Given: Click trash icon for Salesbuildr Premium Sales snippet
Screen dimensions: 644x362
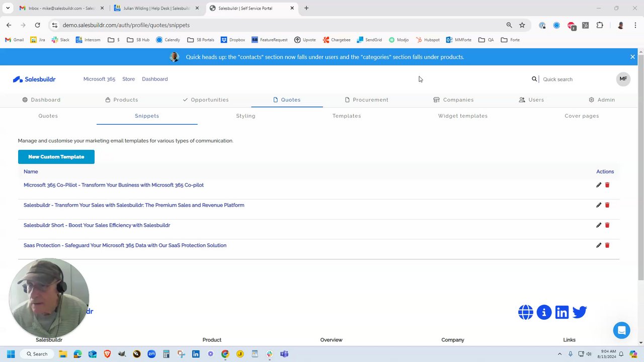Looking at the screenshot, I should 607,205.
